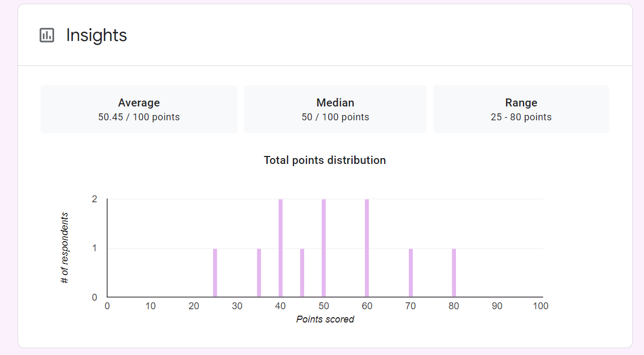Click the bar at 35 points

(259, 273)
